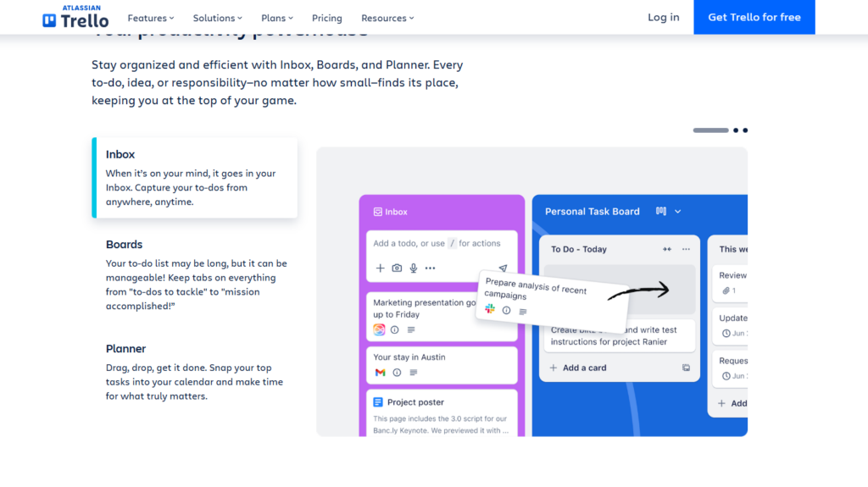Open the Solutions dropdown in the navbar

(x=217, y=18)
